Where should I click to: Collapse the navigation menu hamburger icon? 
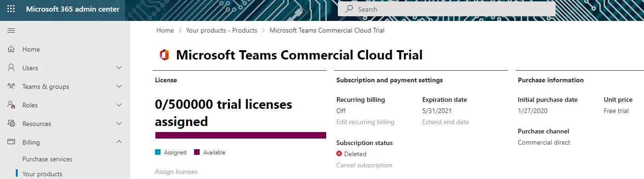[x=11, y=31]
